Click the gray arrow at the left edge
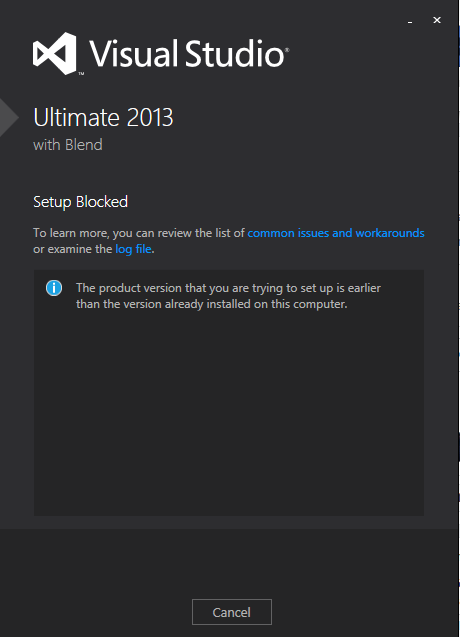This screenshot has width=460, height=637. click(x=9, y=118)
